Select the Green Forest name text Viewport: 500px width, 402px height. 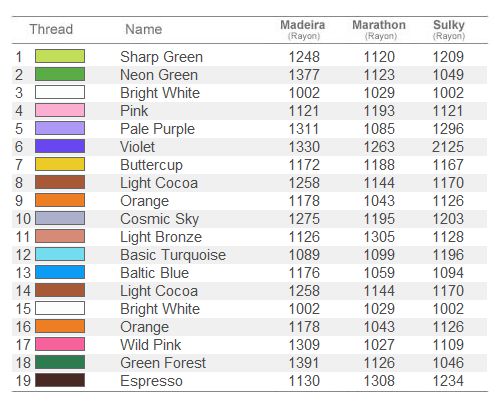point(163,363)
